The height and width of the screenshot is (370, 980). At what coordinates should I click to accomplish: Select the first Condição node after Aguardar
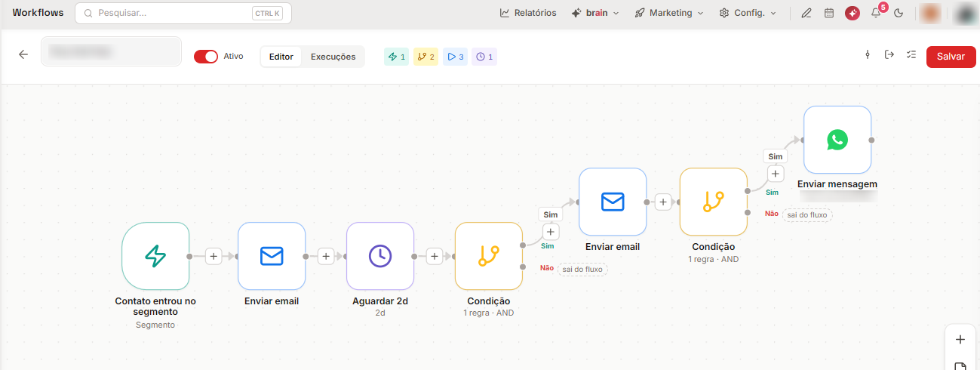489,256
